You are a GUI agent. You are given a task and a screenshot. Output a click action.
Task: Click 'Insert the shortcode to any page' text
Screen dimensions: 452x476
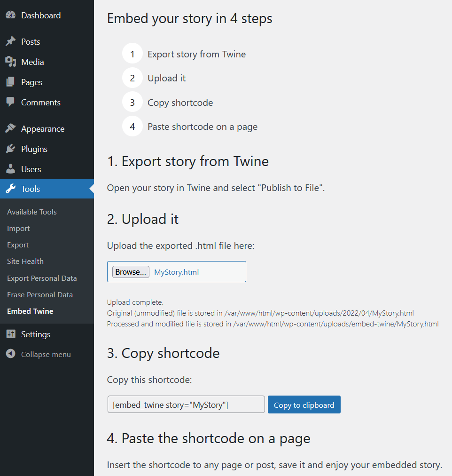(x=275, y=465)
